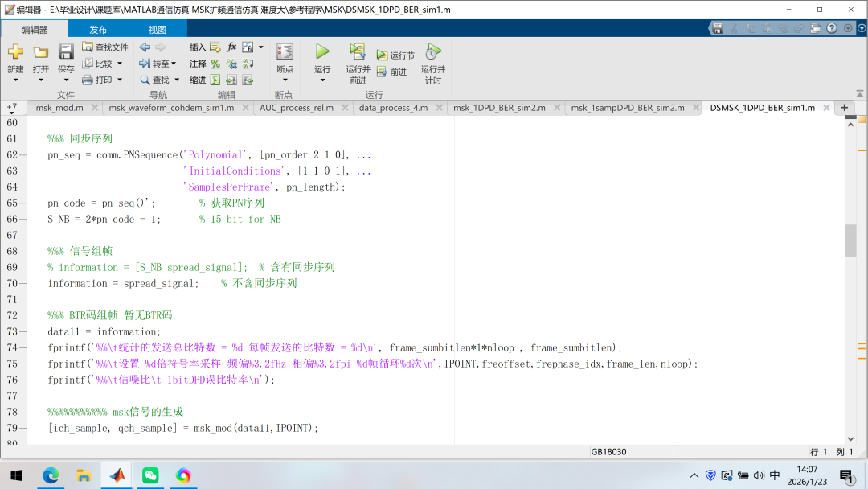Open the Run (运行) dropdown arrow
Screen dimensions: 868x489
pos(322,80)
